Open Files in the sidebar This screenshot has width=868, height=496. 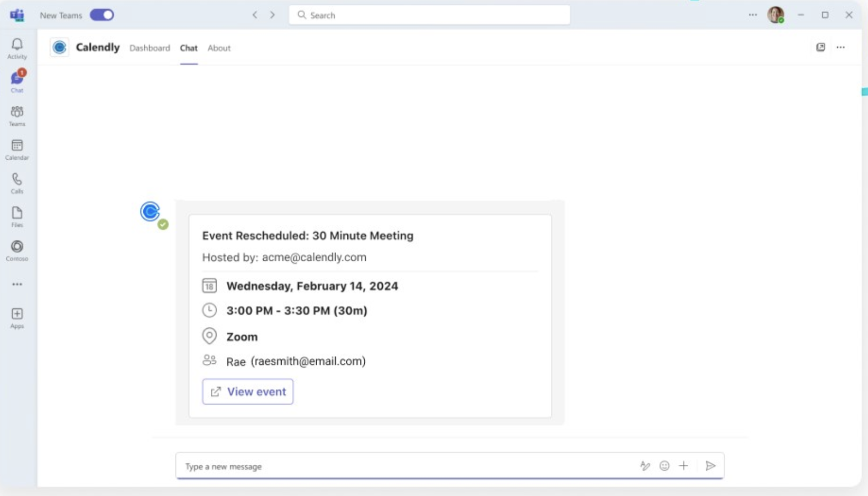click(x=17, y=217)
